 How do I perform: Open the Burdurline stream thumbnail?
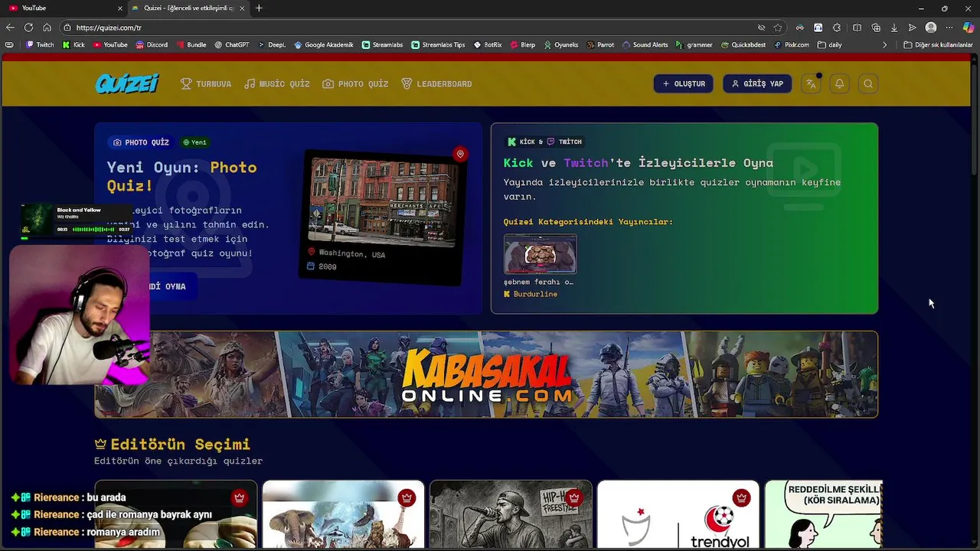[x=540, y=254]
